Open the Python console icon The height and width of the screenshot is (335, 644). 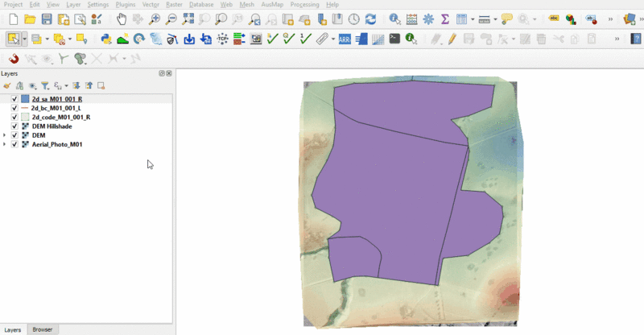(x=105, y=38)
